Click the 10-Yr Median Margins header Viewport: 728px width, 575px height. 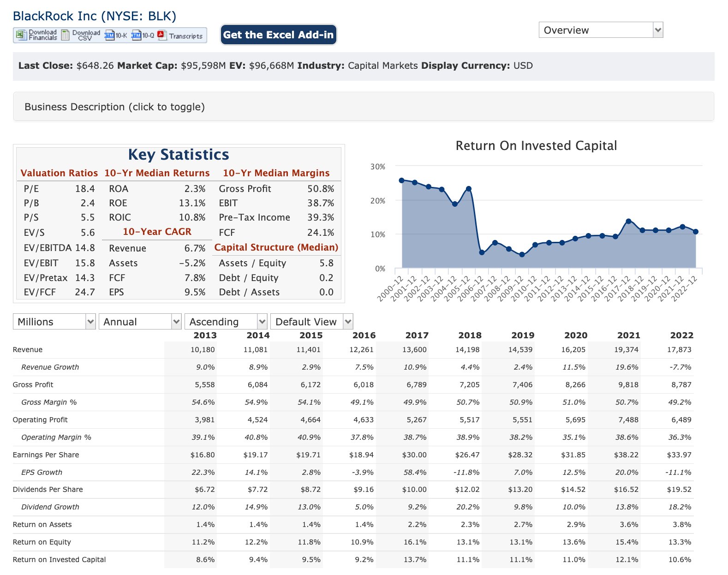[x=276, y=173]
